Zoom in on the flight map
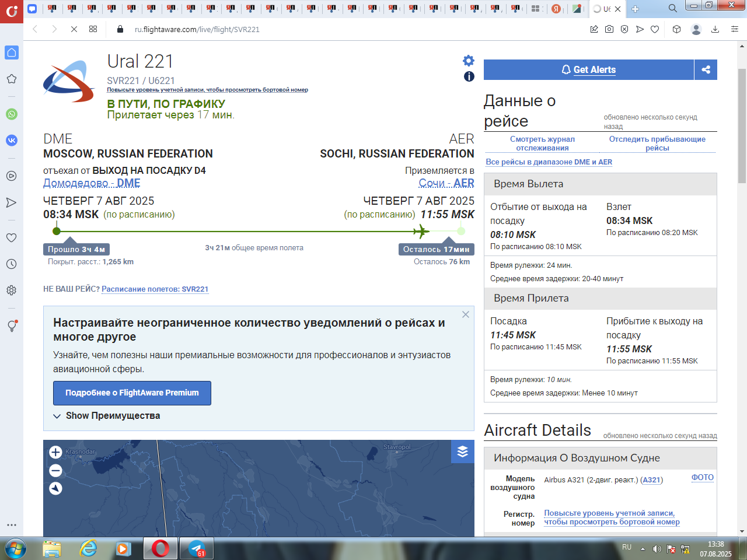 pos(55,452)
